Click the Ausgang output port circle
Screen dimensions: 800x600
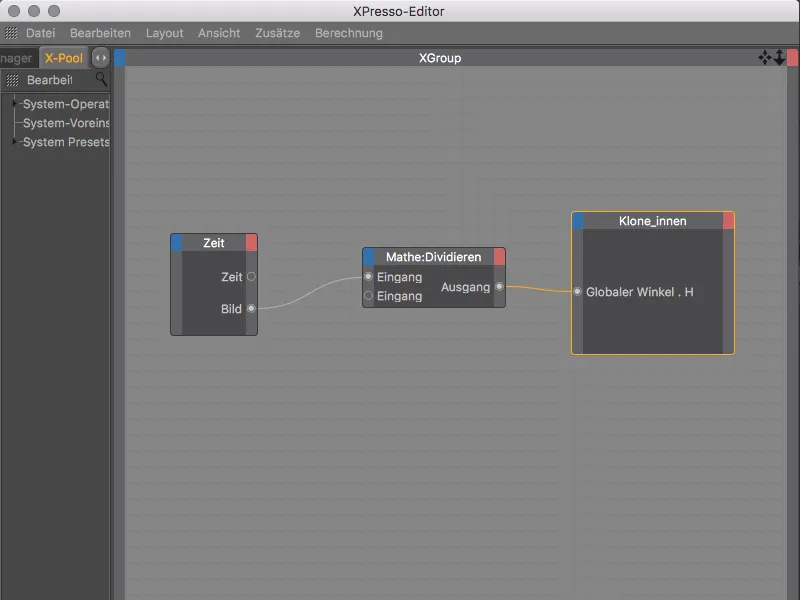pyautogui.click(x=499, y=287)
